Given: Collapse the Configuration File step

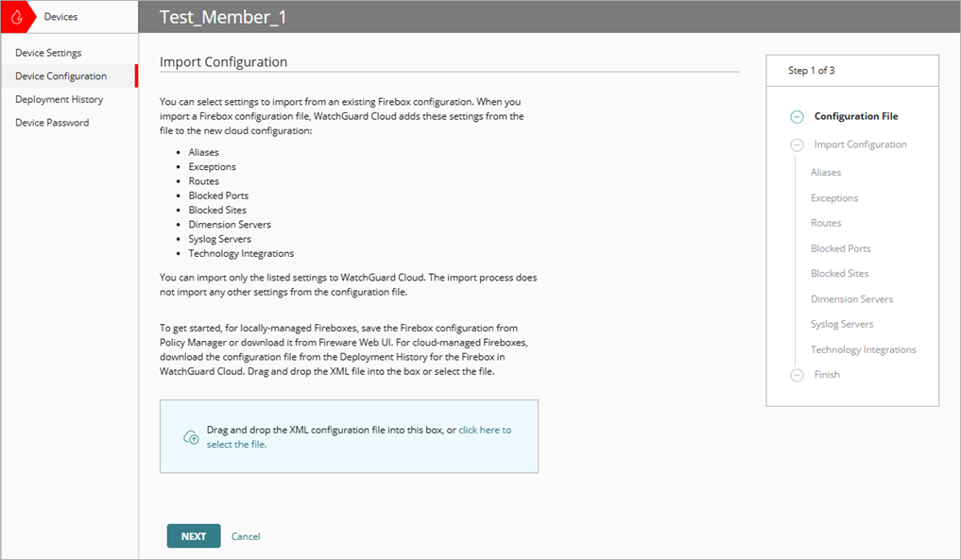Looking at the screenshot, I should coord(798,115).
